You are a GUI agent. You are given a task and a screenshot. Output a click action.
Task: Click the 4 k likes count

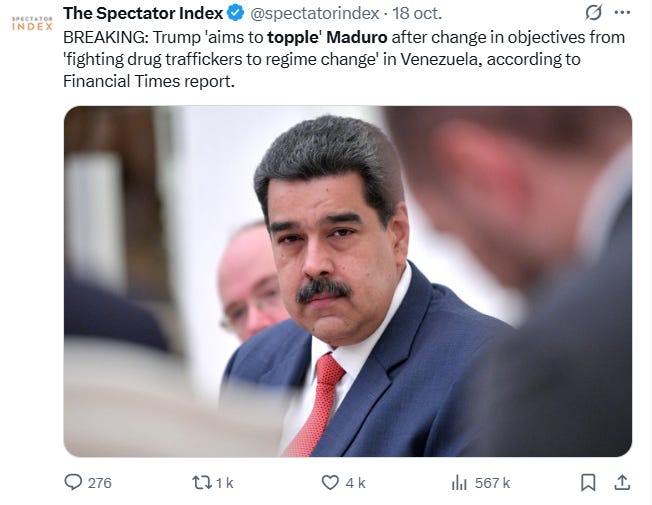[355, 483]
